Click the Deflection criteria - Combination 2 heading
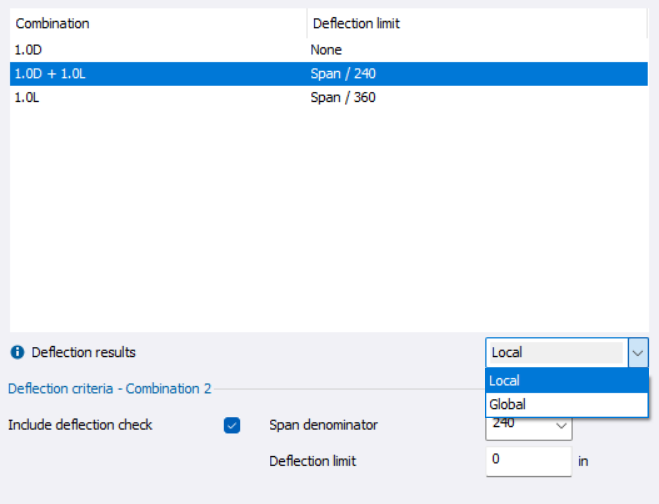 point(109,388)
